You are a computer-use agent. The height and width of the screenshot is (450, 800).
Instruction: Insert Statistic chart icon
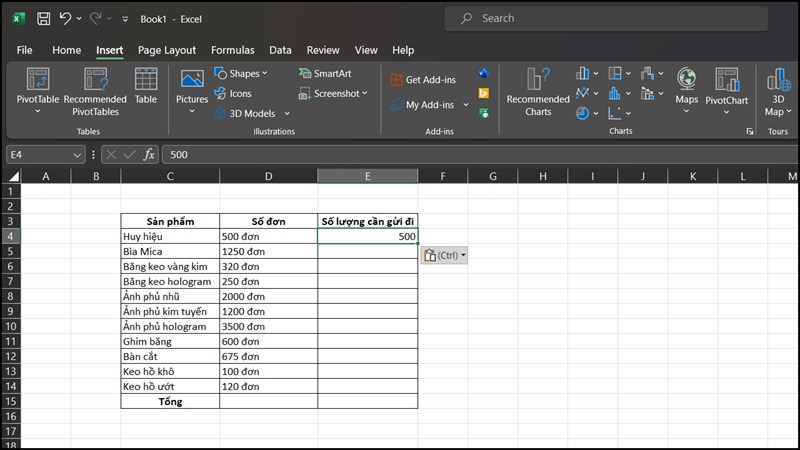click(x=615, y=93)
